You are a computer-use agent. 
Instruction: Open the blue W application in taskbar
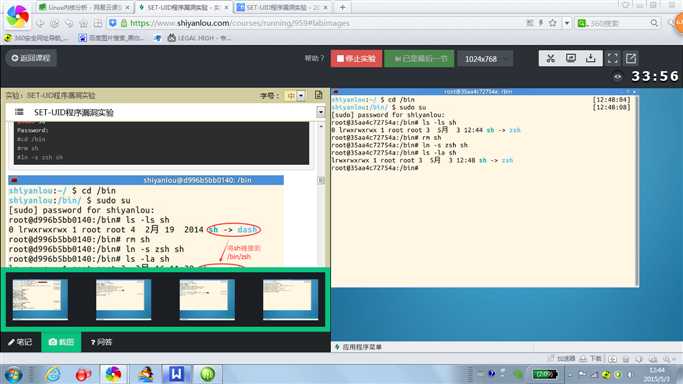[176, 374]
